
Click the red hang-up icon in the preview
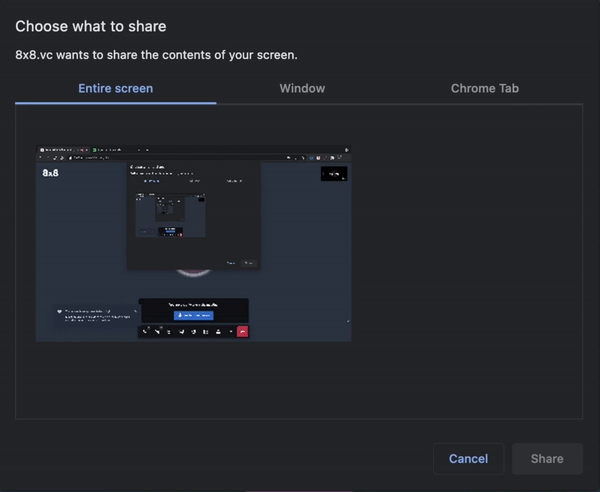click(242, 331)
